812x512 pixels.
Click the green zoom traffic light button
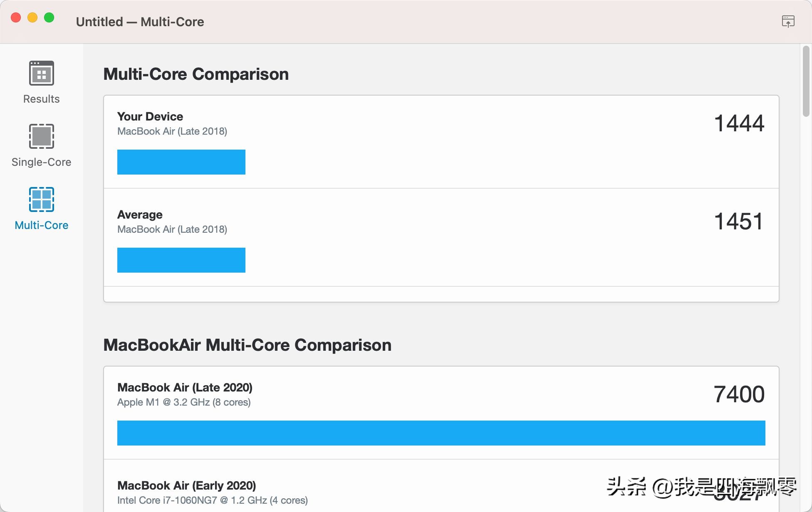pos(50,18)
